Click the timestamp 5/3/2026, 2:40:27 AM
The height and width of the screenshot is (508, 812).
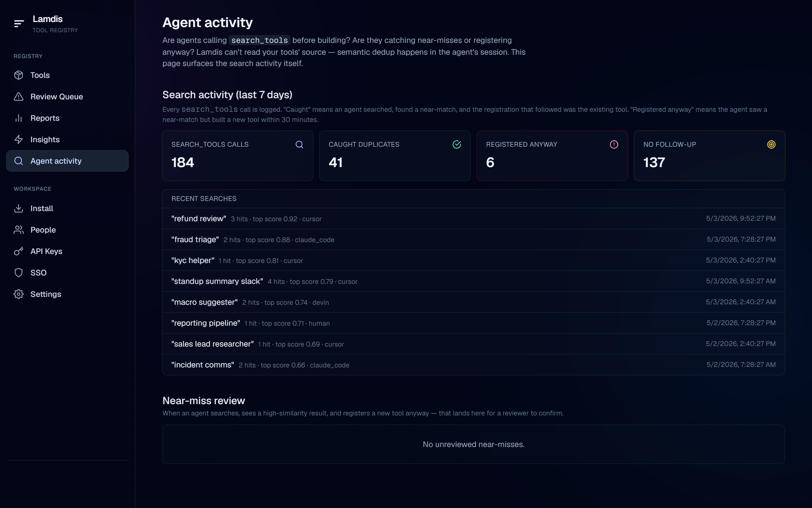click(x=741, y=302)
